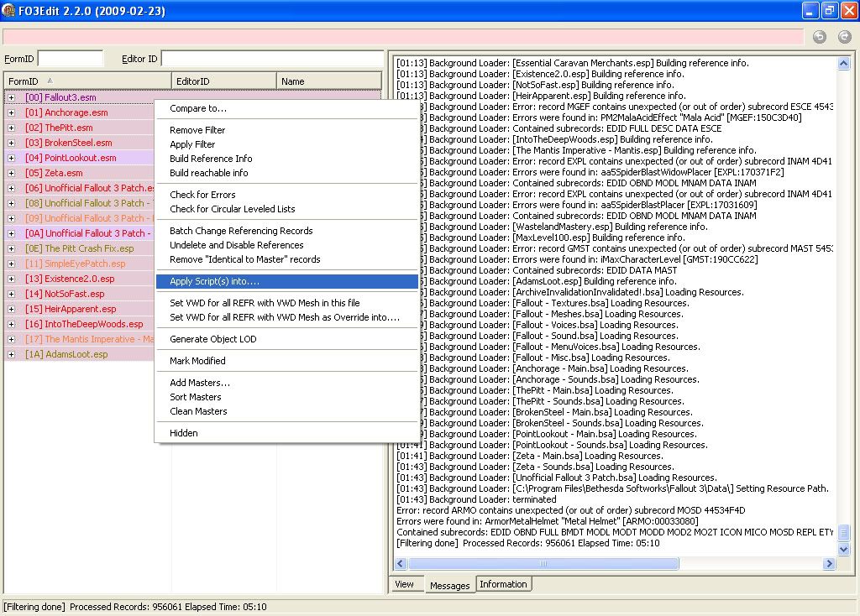
Task: Sort by the EditorID column header
Action: pos(223,81)
